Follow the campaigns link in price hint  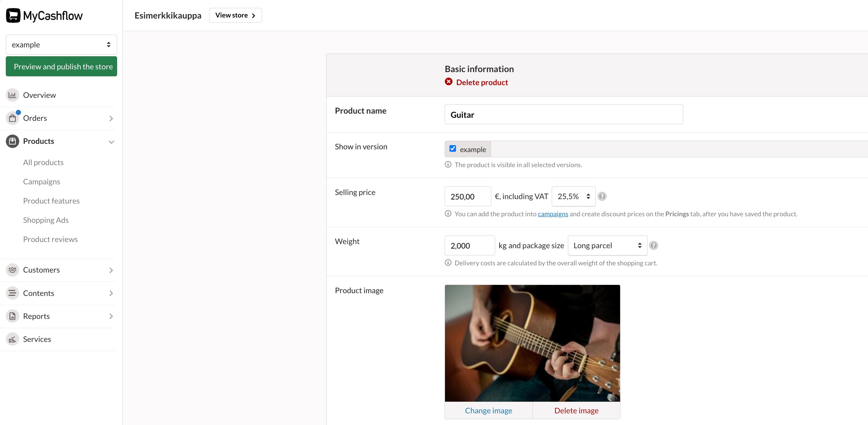coord(553,214)
